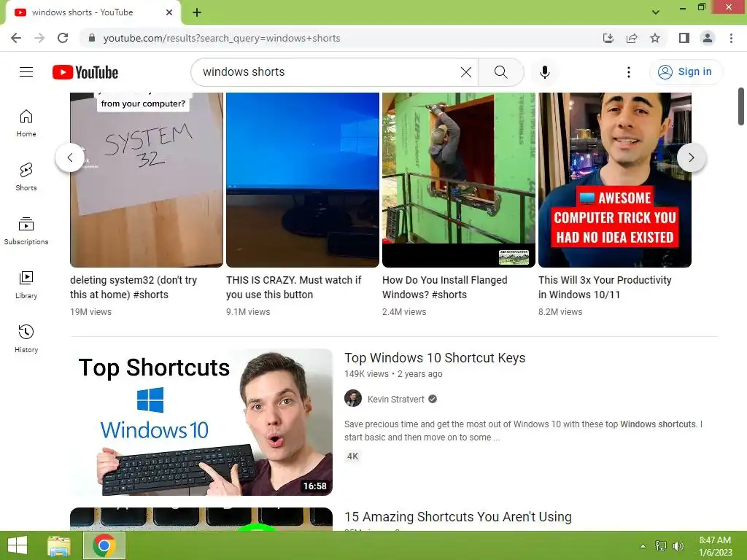Viewport: 747px width, 560px height.
Task: Click the install app icon in address bar
Action: [608, 38]
